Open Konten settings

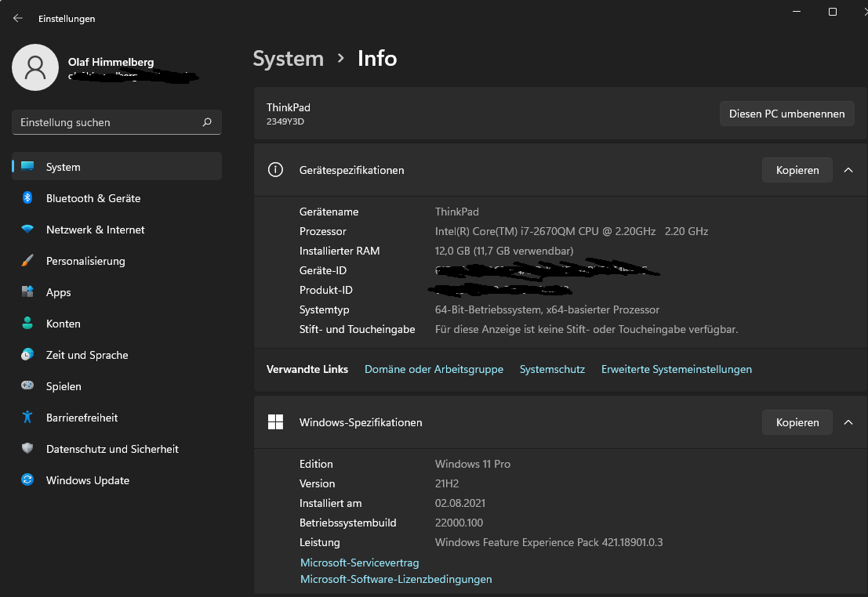117,324
